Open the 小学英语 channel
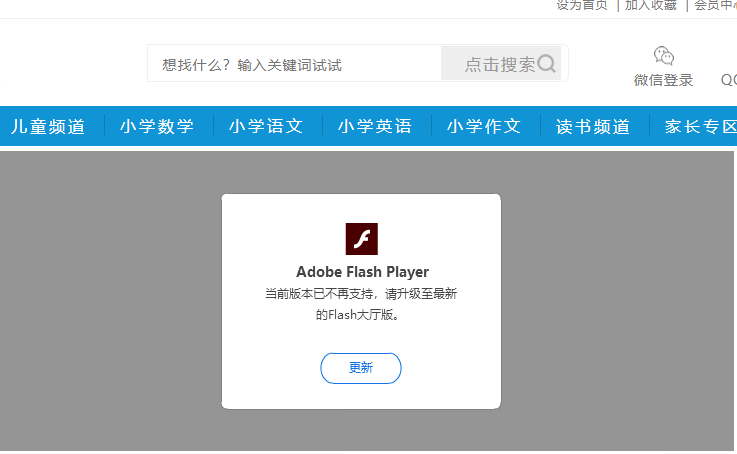The height and width of the screenshot is (454, 737). (x=375, y=126)
